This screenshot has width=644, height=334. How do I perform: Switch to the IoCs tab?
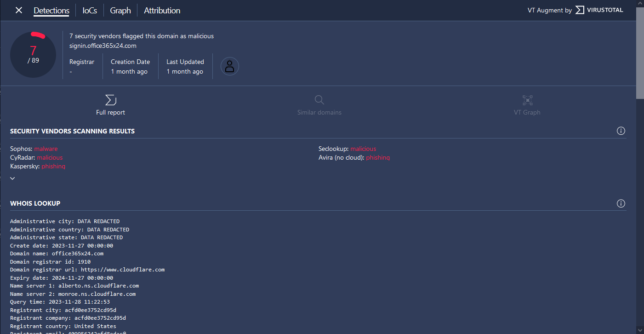pos(89,10)
